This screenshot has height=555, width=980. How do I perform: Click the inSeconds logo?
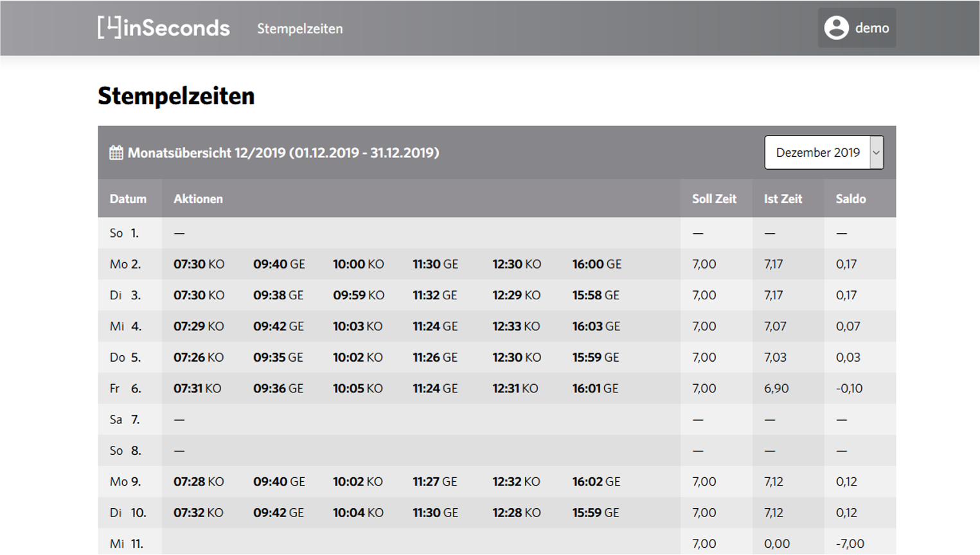pos(163,28)
